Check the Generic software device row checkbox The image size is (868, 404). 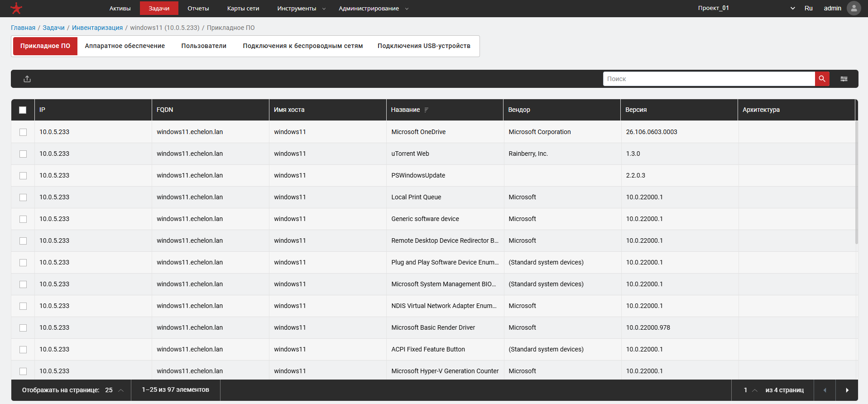click(x=23, y=219)
